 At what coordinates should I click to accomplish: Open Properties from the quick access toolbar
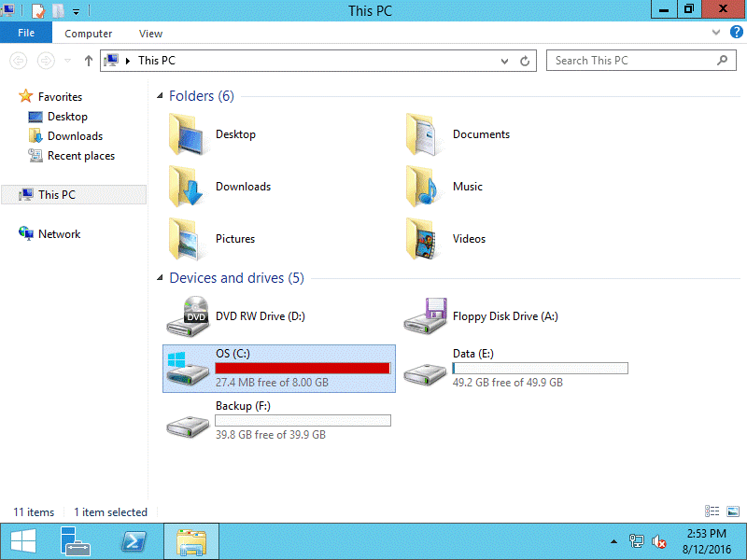tap(37, 9)
